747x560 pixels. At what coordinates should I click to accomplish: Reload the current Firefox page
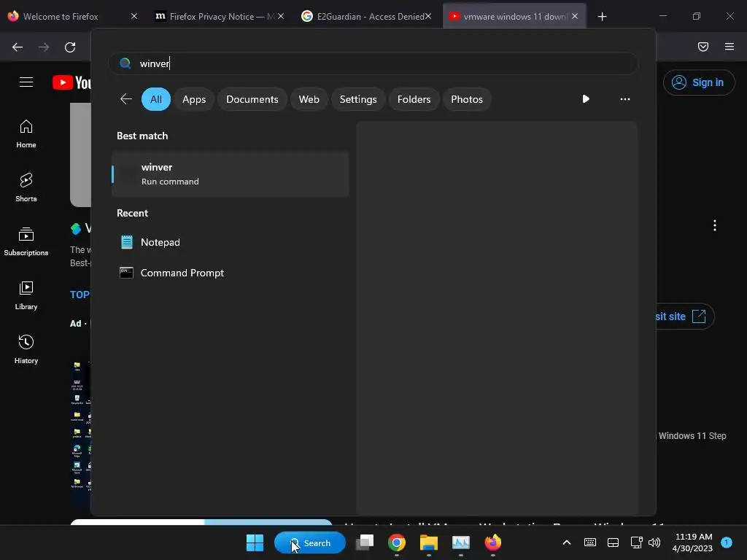point(70,47)
